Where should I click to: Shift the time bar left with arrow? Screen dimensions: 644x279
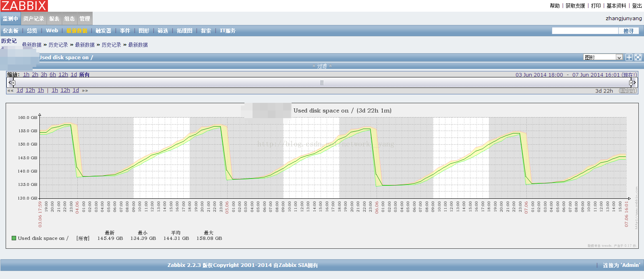tap(10, 82)
